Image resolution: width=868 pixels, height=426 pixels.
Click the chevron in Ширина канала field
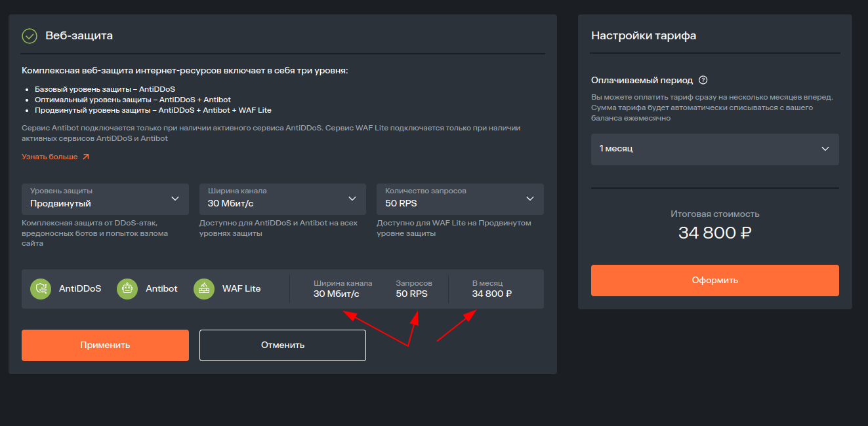tap(352, 199)
